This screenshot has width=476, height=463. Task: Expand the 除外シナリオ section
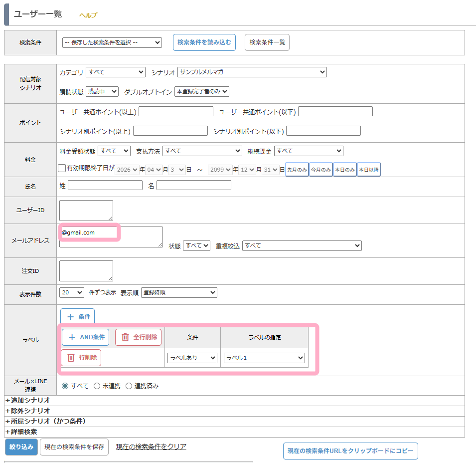tap(28, 411)
